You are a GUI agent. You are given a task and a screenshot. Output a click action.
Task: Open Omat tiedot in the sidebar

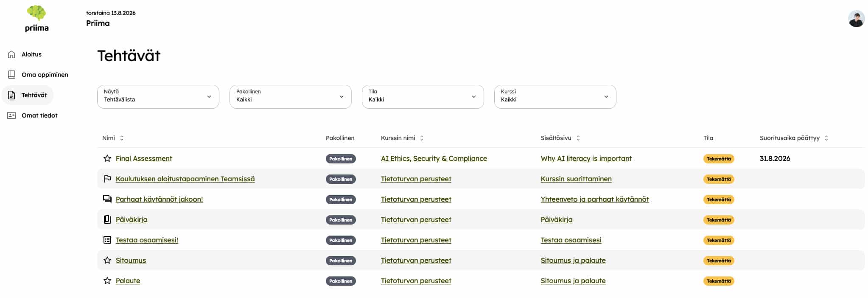[x=33, y=115]
